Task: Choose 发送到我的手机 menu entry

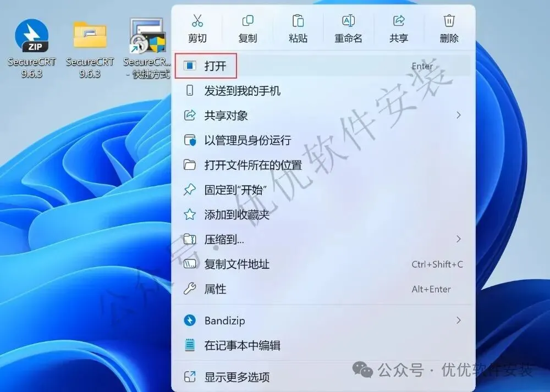Action: pyautogui.click(x=323, y=91)
